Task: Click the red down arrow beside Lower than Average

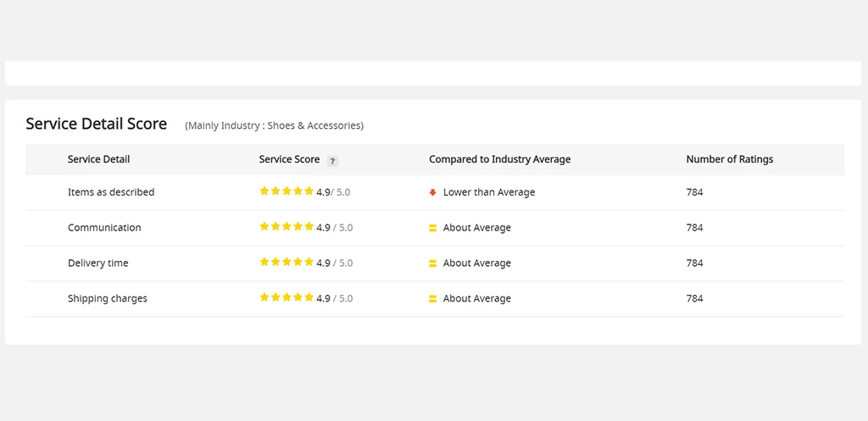Action: coord(433,192)
